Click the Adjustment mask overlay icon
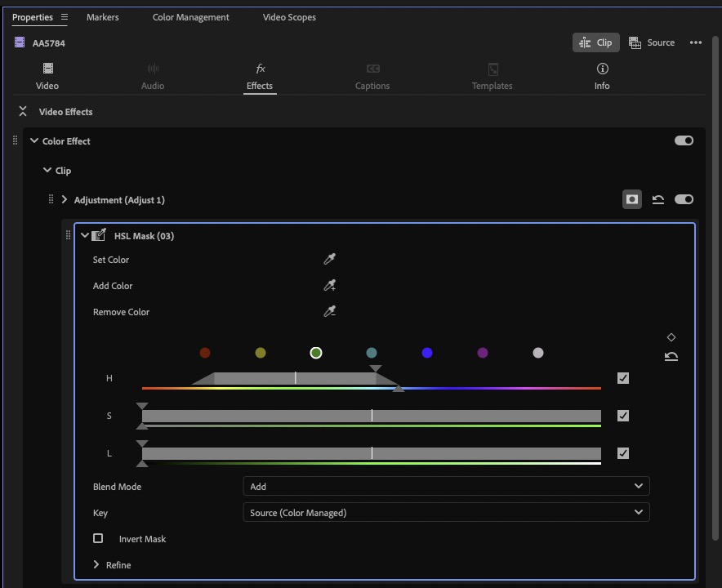Viewport: 722px width, 588px height. (x=632, y=199)
